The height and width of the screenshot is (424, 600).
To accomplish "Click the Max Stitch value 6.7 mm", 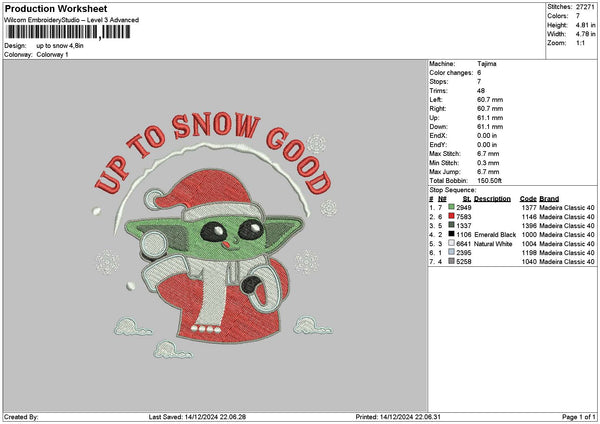I will [x=488, y=153].
